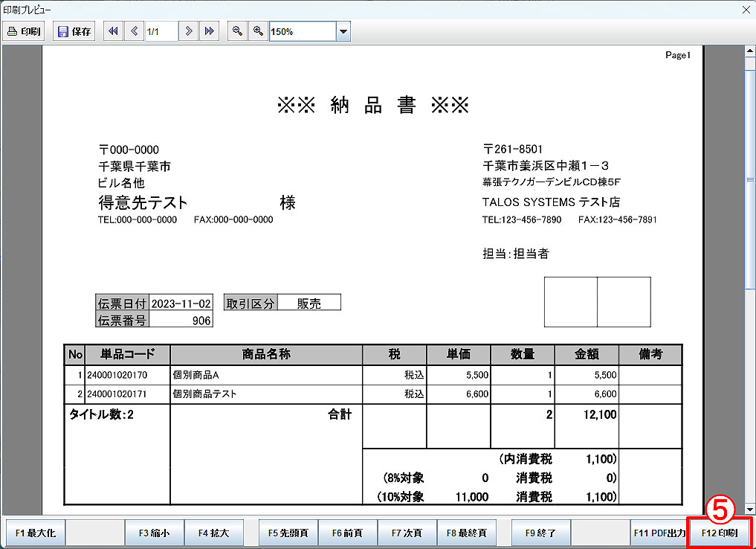Click the 150% zoom combo box field
Viewport: 756px width, 549px height.
302,31
